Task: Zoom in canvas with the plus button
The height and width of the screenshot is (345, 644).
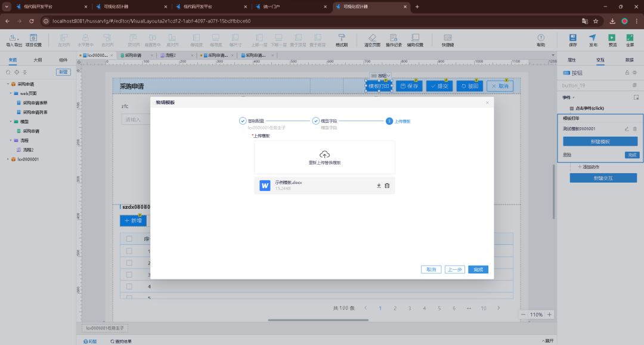Action: [x=549, y=315]
